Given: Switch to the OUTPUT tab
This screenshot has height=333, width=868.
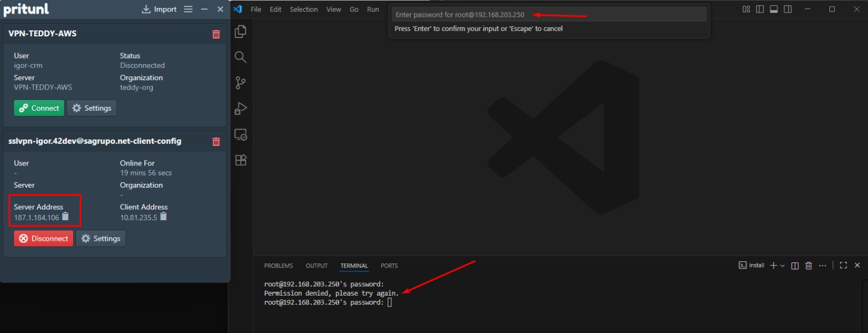Looking at the screenshot, I should [316, 266].
